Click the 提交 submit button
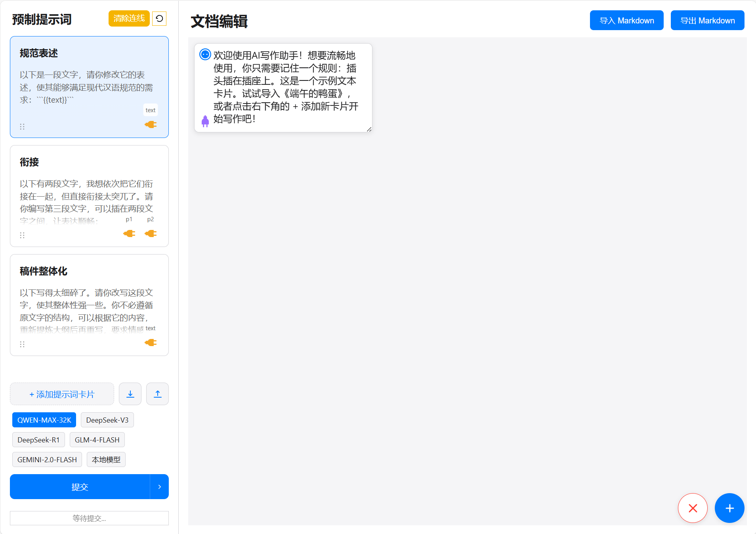756x534 pixels. pos(80,486)
